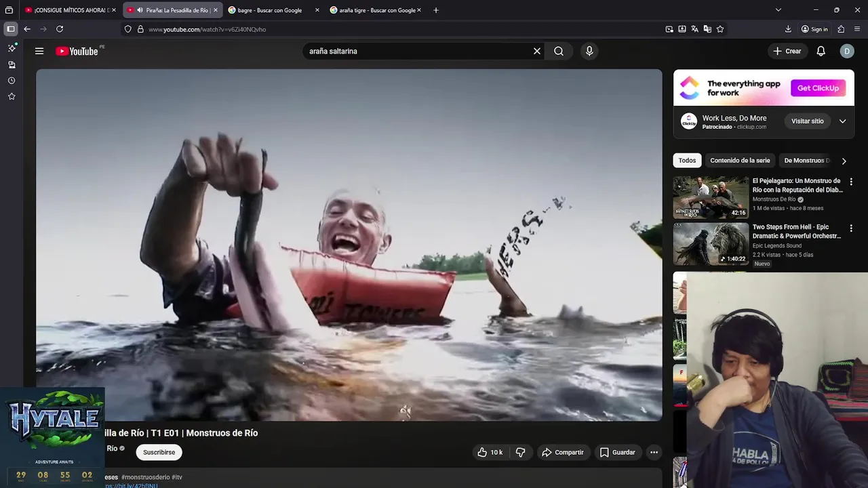List all tabs dropdown chevron

[778, 10]
